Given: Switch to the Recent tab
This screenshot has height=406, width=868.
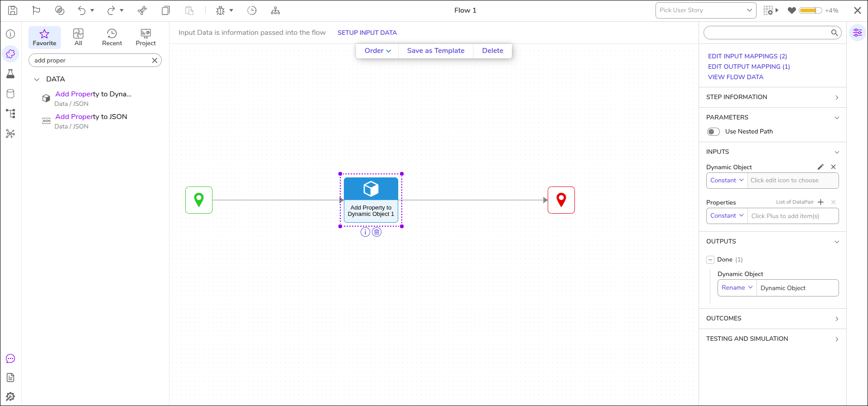Looking at the screenshot, I should point(112,37).
